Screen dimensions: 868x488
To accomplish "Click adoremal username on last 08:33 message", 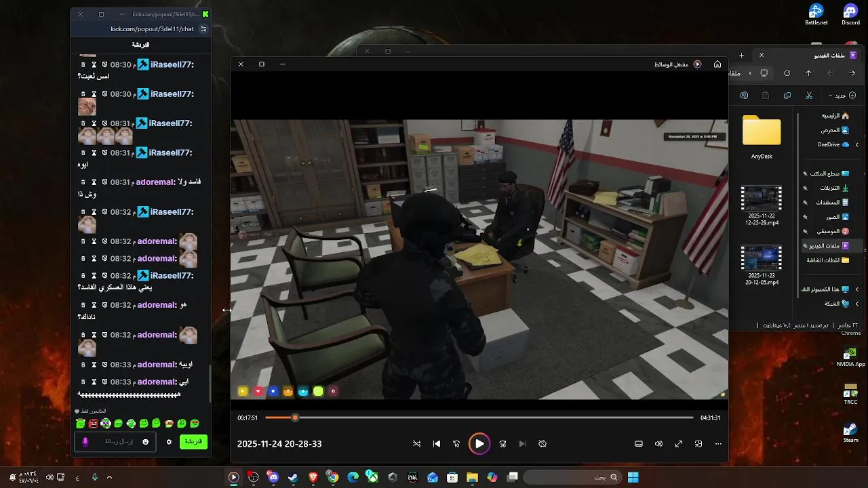I will point(157,382).
